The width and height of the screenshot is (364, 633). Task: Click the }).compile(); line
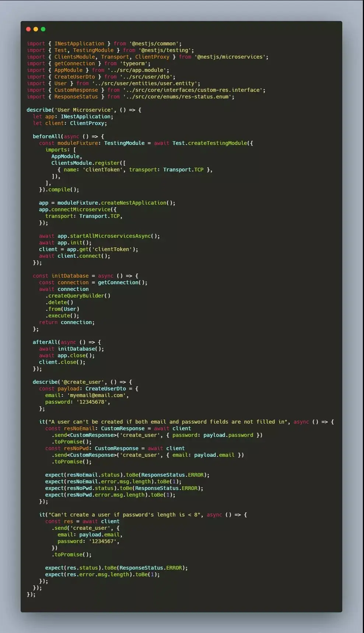[59, 189]
